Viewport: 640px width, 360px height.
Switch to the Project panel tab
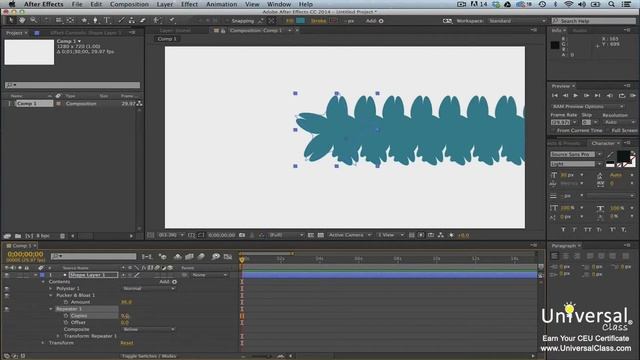(x=14, y=33)
